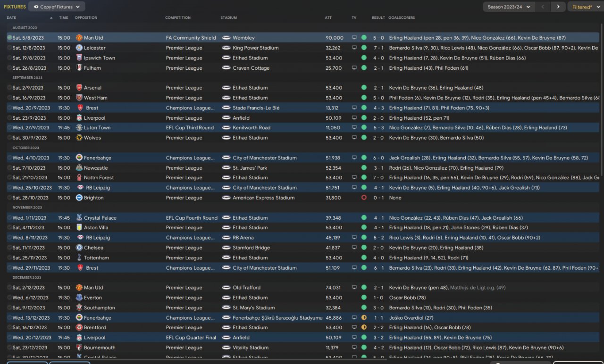Click the Fenerbahçe badge on the 4/10/2023 fixture

(79, 158)
